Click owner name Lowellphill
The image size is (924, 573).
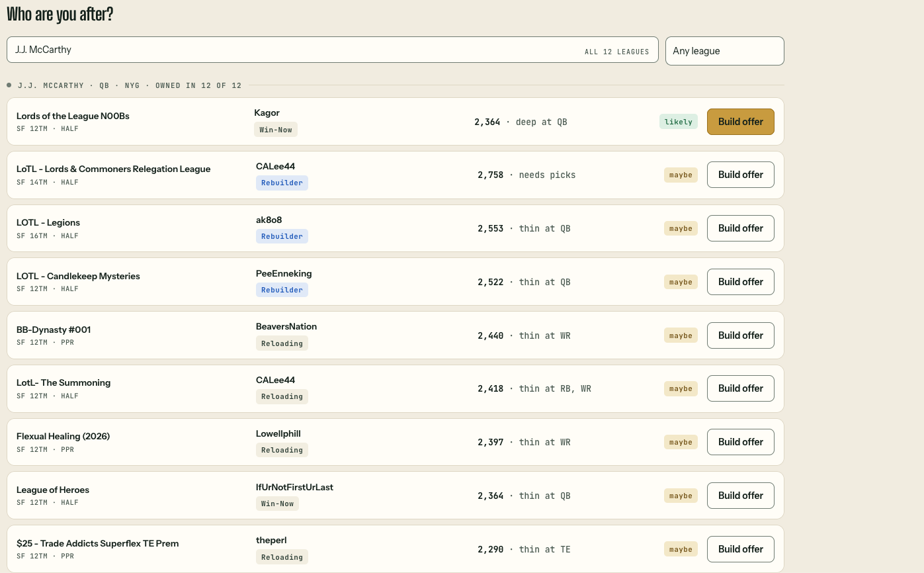pos(278,433)
